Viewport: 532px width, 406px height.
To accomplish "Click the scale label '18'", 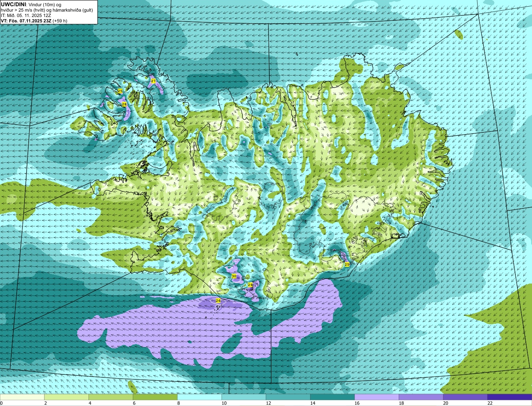I will pyautogui.click(x=401, y=403).
